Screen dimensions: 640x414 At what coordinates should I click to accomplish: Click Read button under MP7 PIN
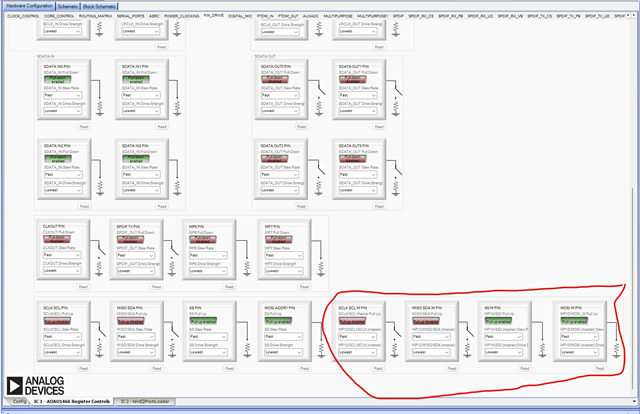click(304, 287)
